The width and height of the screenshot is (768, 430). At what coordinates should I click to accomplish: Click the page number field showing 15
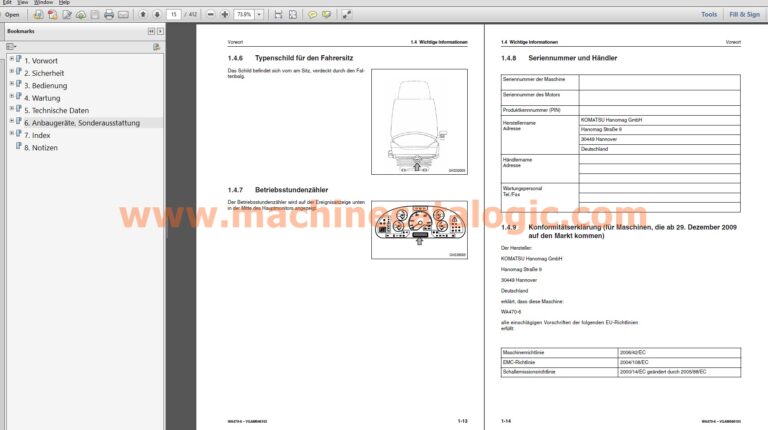173,15
